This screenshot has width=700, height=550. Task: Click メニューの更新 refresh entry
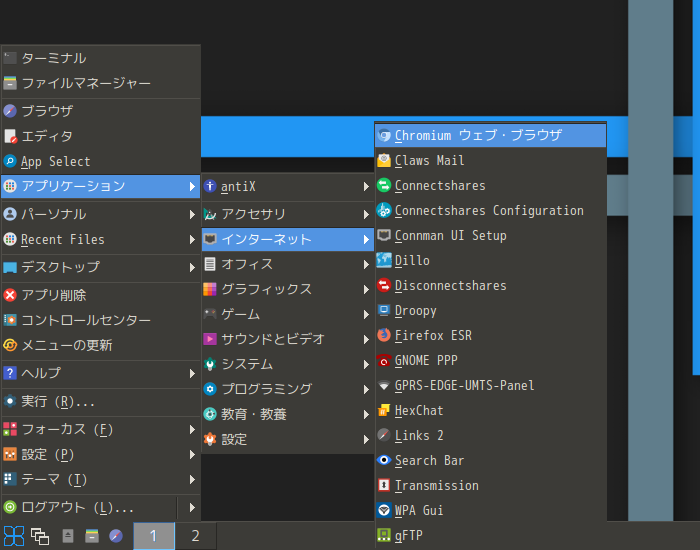(101, 345)
